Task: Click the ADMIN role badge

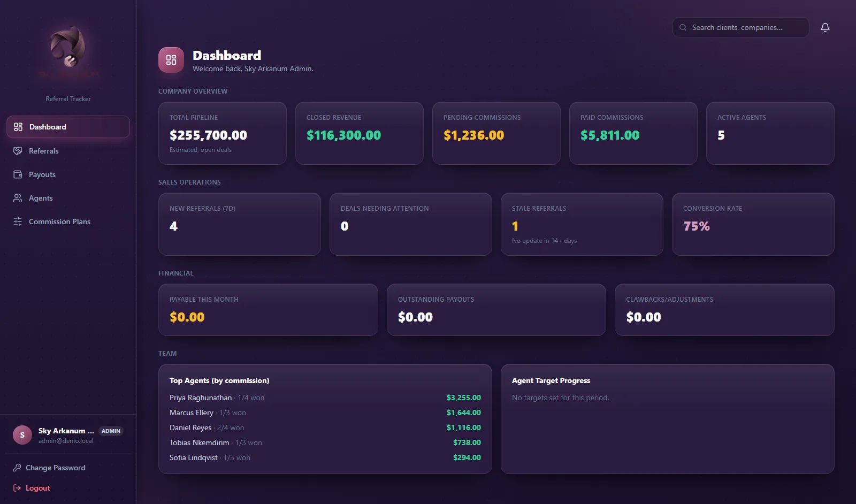Action: (111, 431)
